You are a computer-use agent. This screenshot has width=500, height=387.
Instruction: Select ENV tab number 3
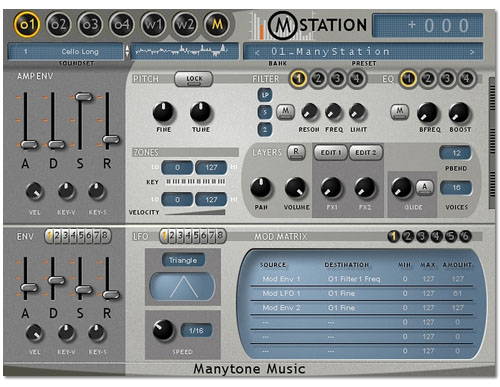tap(65, 236)
